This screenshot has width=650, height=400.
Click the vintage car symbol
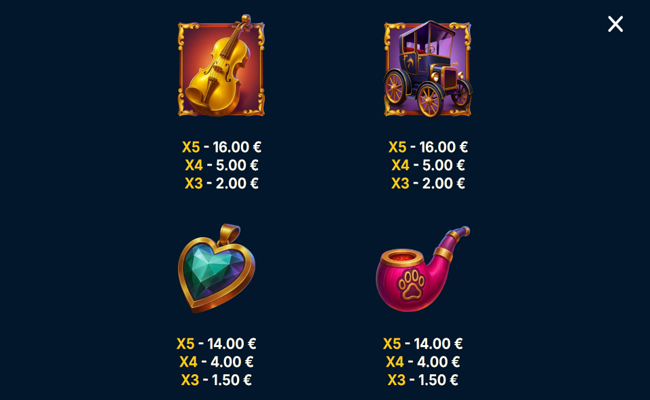click(x=427, y=68)
